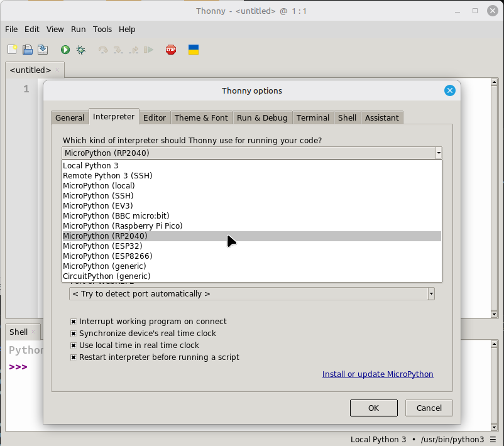Switch to the Terminal options tab

313,117
